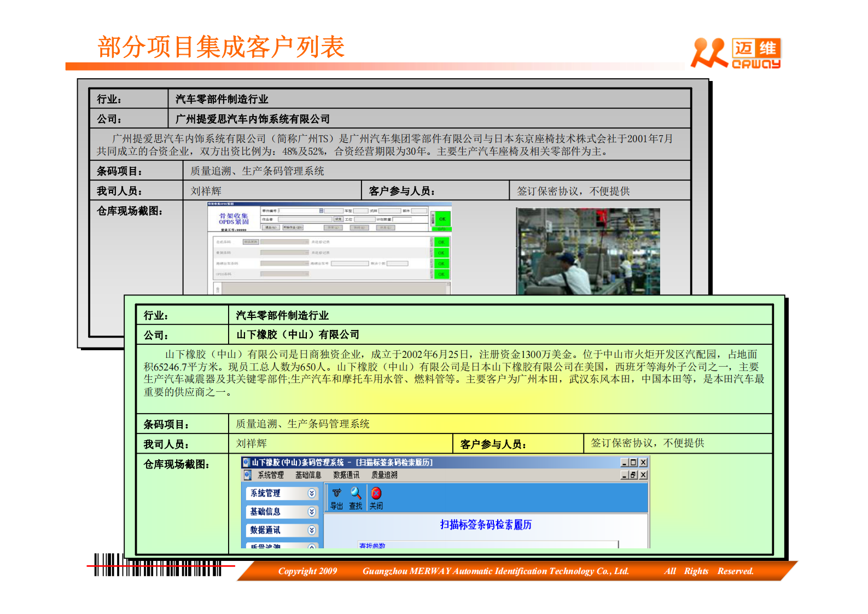Click 刘祥辉 in the 广州提爱思 card

[x=206, y=191]
